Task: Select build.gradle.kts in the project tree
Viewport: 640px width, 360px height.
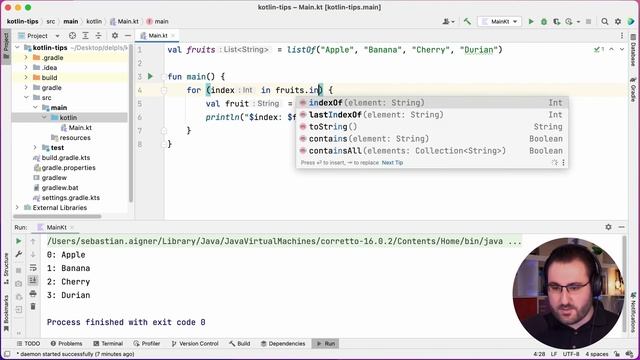Action: tap(66, 158)
